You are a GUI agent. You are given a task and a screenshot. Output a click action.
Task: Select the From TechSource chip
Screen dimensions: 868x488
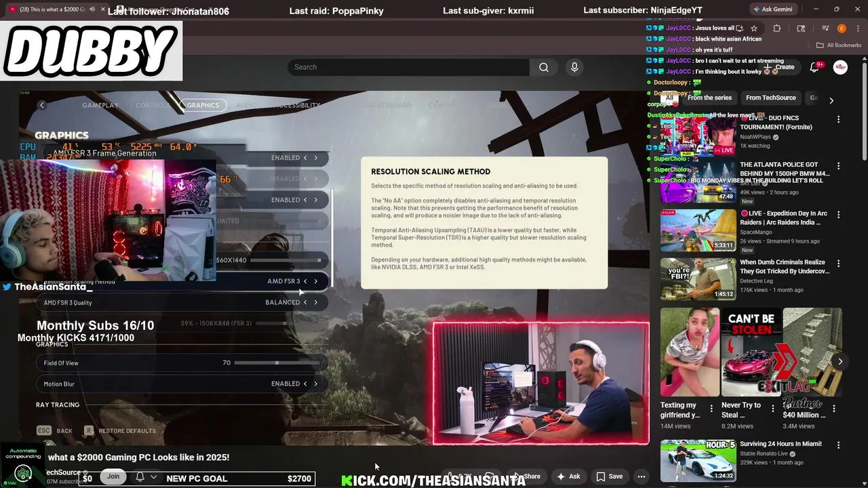click(770, 98)
